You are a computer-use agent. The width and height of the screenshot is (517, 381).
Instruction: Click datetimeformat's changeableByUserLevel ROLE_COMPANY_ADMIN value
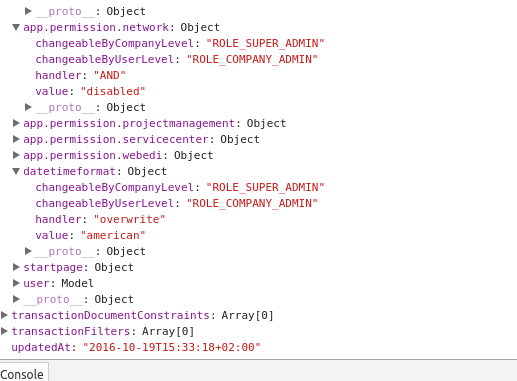click(252, 203)
